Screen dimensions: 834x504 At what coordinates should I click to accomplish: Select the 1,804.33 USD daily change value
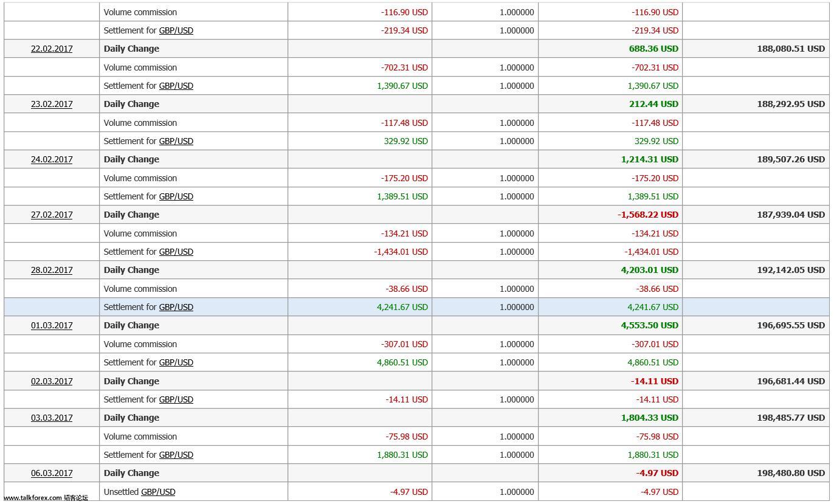(x=650, y=418)
